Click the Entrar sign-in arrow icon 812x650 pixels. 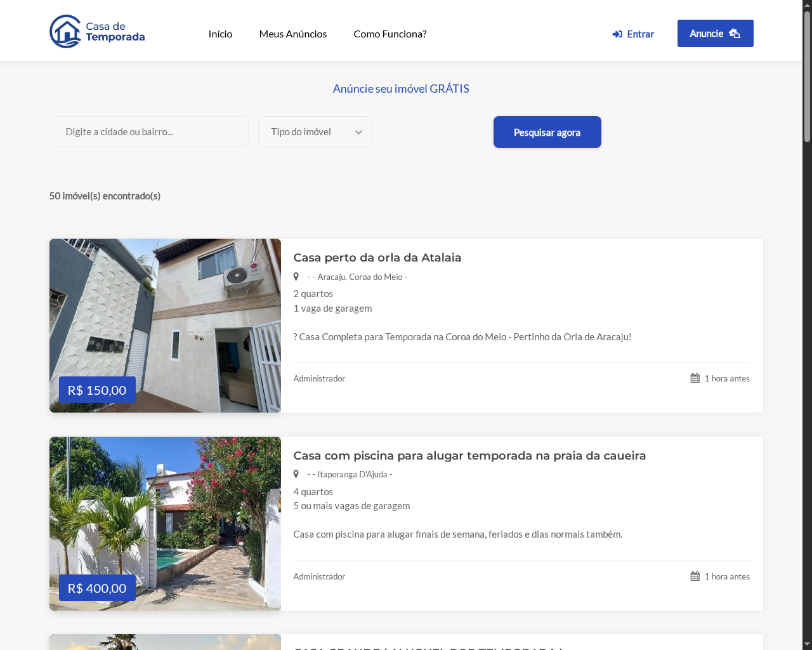pos(617,34)
